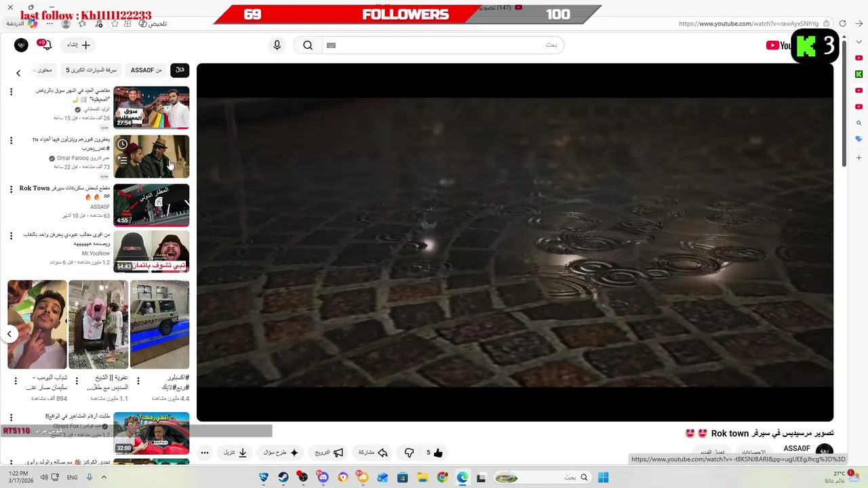Click the Windows Start button
This screenshot has height=488, width=868.
(603, 477)
